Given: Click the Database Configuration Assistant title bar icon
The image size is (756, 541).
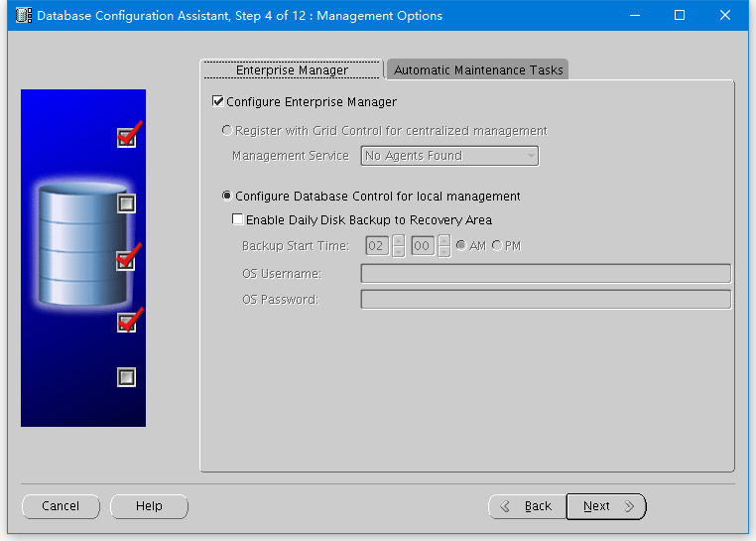Looking at the screenshot, I should coord(23,16).
